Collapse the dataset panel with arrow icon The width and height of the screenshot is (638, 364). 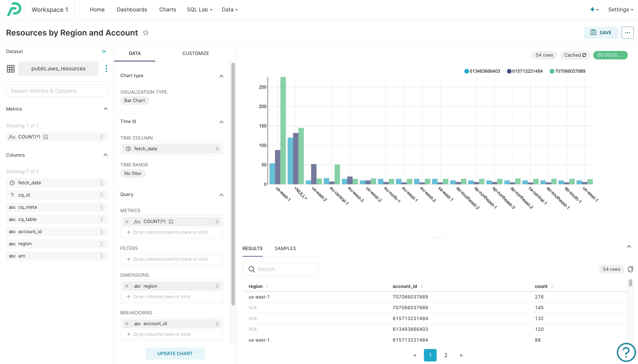pos(104,52)
